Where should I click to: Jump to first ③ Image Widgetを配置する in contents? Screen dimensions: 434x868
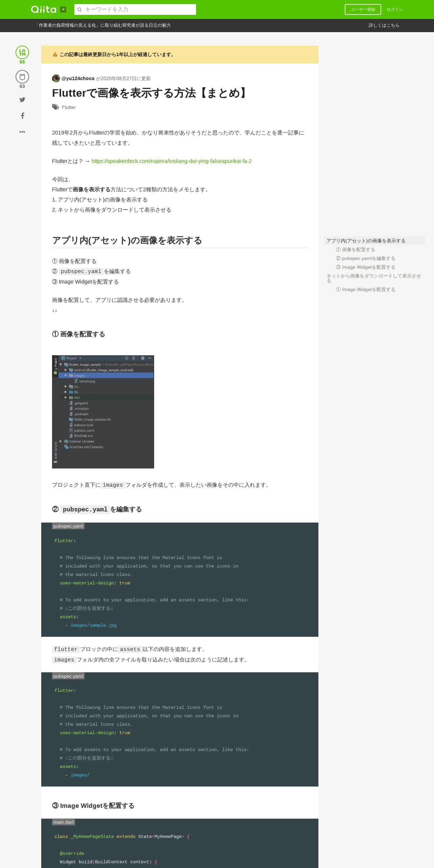(x=365, y=267)
